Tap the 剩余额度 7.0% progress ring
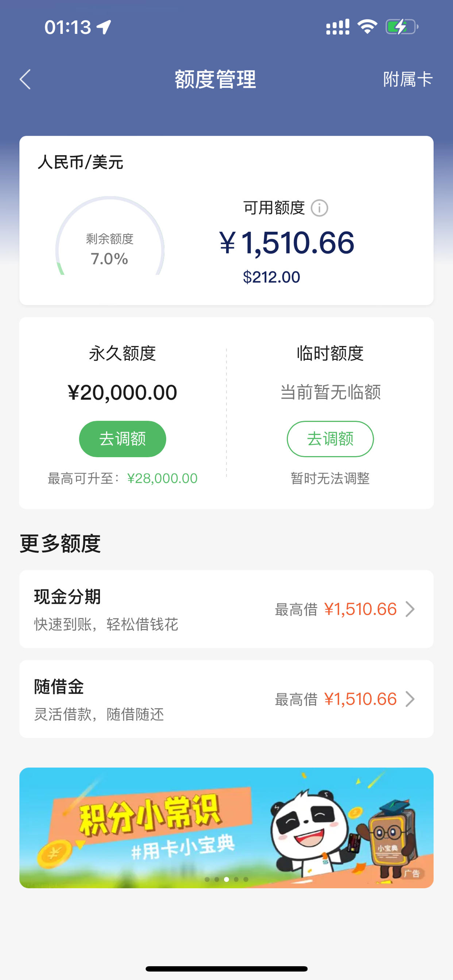The width and height of the screenshot is (453, 980). [110, 236]
